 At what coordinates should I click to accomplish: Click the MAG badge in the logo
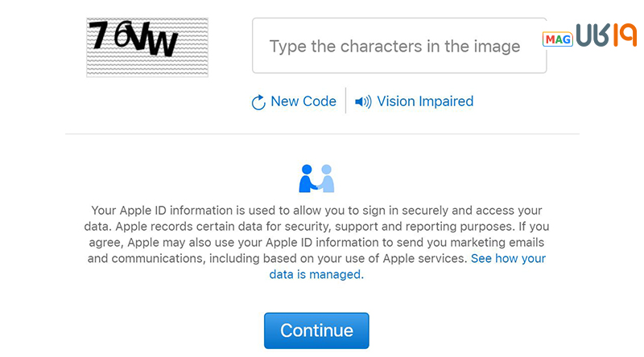[x=557, y=39]
